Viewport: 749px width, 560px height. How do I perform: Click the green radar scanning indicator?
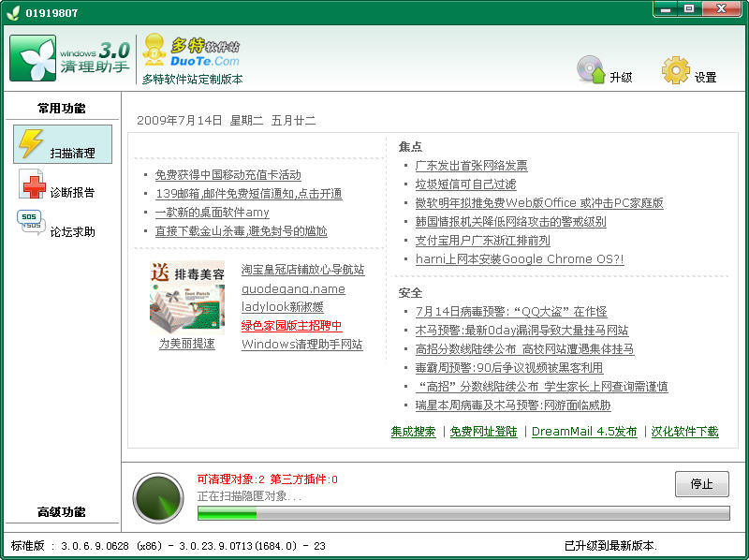pos(158,498)
